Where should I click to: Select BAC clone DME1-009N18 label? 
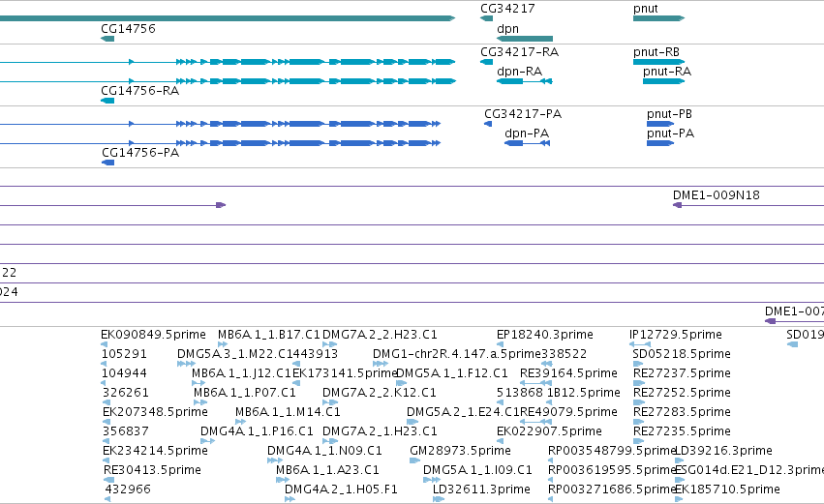coord(717,195)
